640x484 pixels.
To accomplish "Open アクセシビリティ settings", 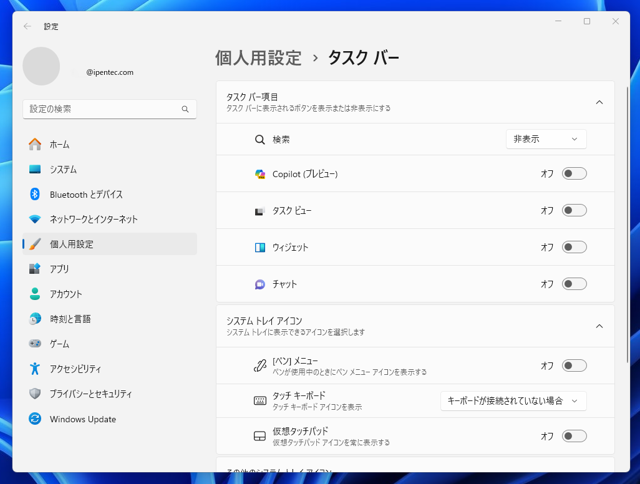I will pyautogui.click(x=109, y=369).
